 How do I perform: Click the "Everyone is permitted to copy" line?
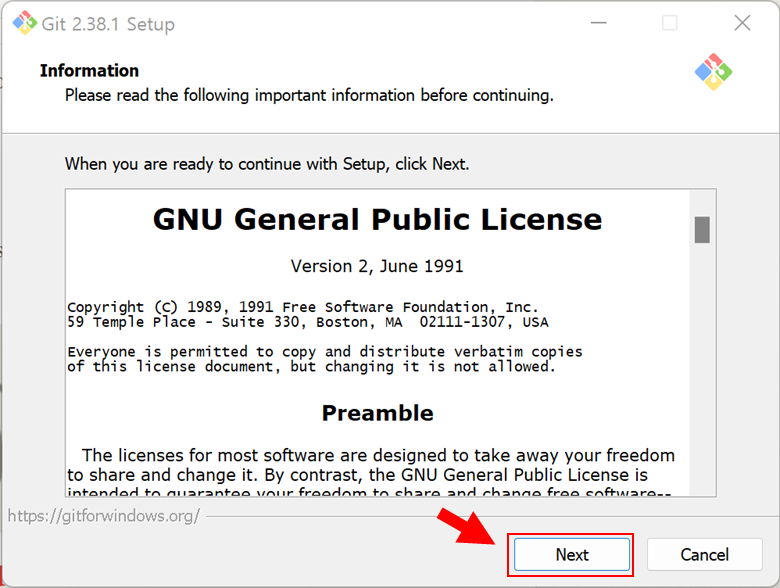pos(325,352)
